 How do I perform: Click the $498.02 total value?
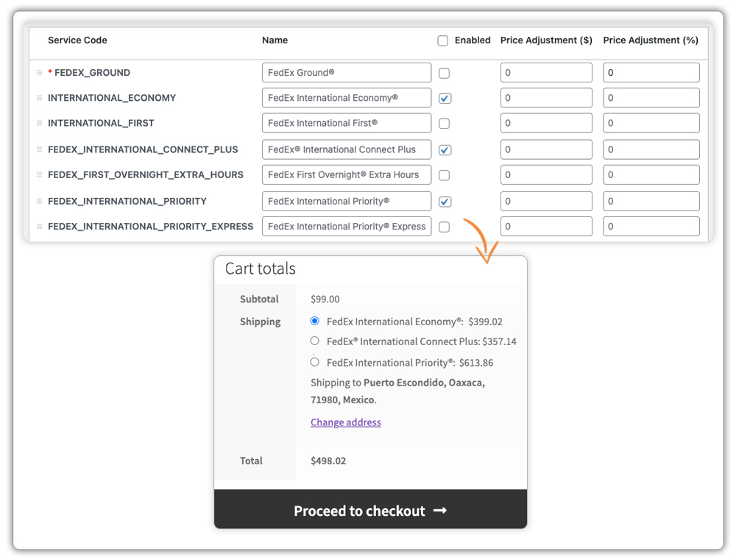coord(328,461)
